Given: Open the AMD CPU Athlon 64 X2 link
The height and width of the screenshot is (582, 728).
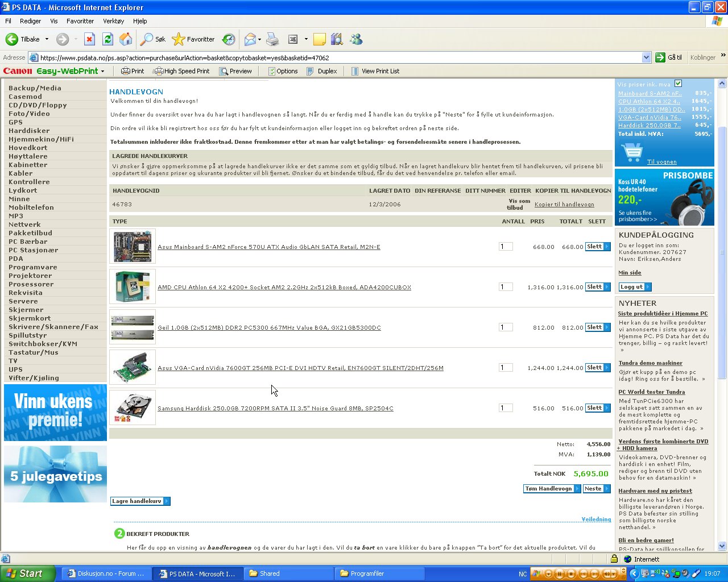Looking at the screenshot, I should coord(284,288).
